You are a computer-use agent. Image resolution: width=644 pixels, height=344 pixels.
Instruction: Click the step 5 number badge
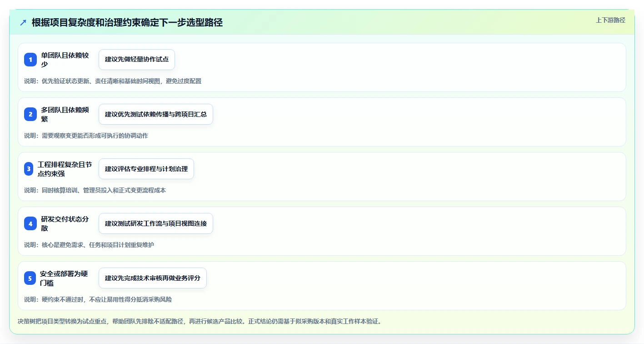click(30, 278)
